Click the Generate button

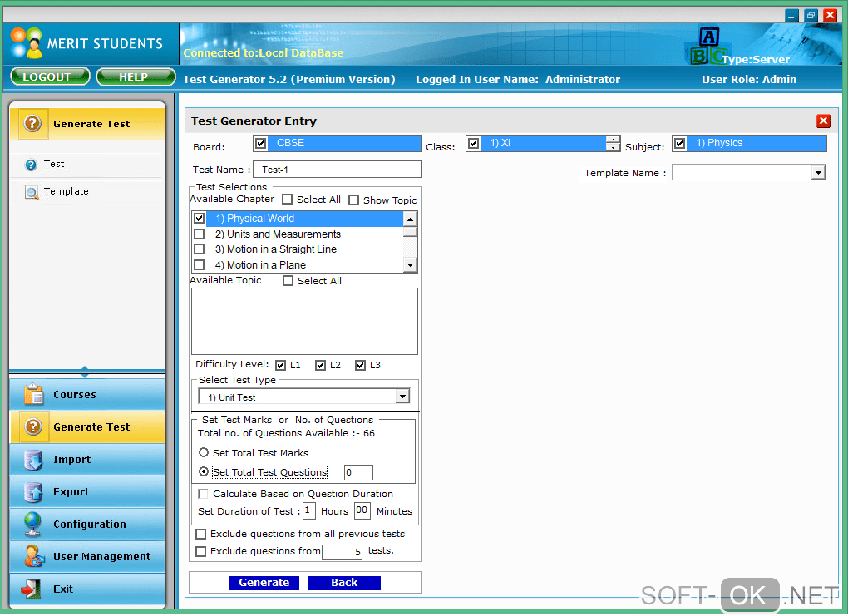click(264, 583)
